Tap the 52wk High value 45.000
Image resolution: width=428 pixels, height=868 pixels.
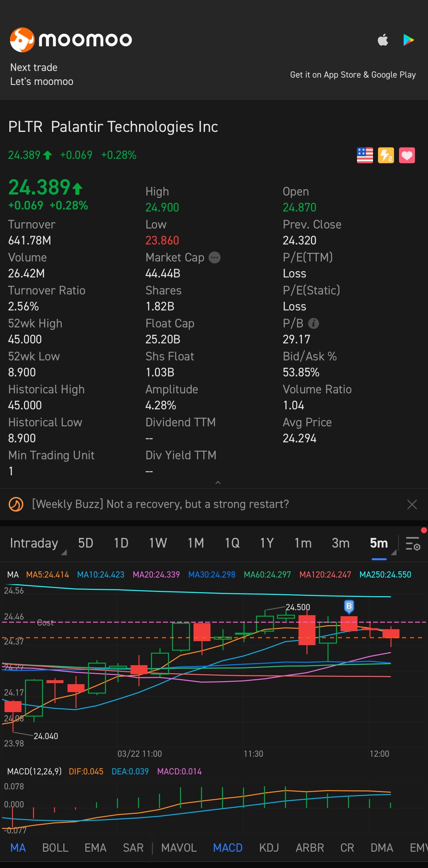(25, 339)
